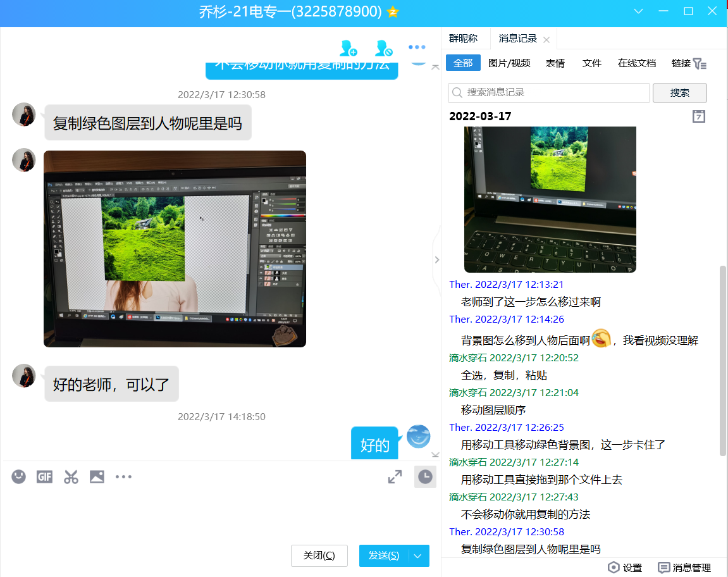Click the search magnifier icon
The height and width of the screenshot is (577, 728).
coord(457,93)
